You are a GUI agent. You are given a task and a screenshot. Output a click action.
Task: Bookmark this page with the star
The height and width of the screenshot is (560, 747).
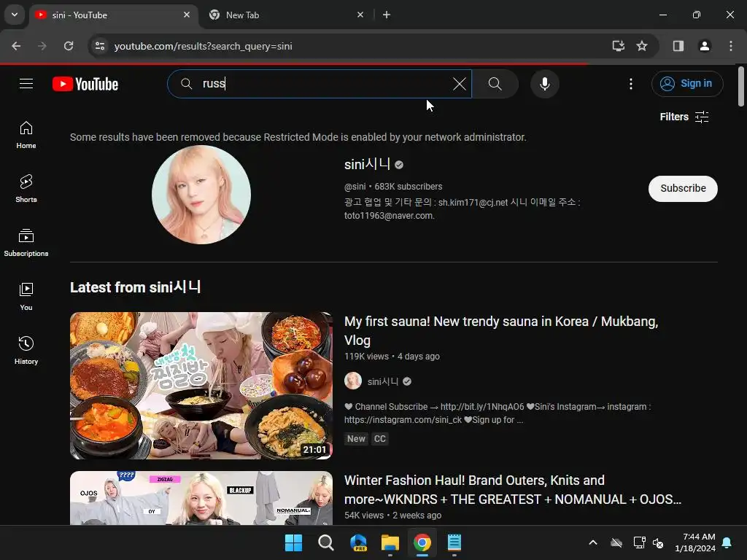pos(642,46)
